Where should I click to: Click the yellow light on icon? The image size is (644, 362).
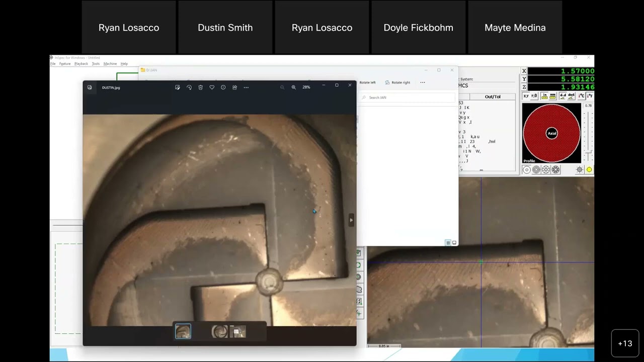coord(589,170)
